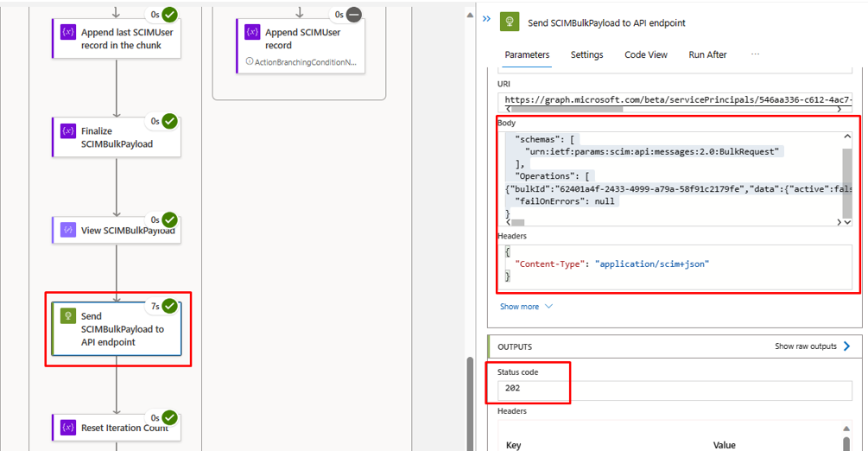This screenshot has height=451, width=868.
Task: Click the info icon beside ActionBranchingConditionN...
Action: coord(250,61)
